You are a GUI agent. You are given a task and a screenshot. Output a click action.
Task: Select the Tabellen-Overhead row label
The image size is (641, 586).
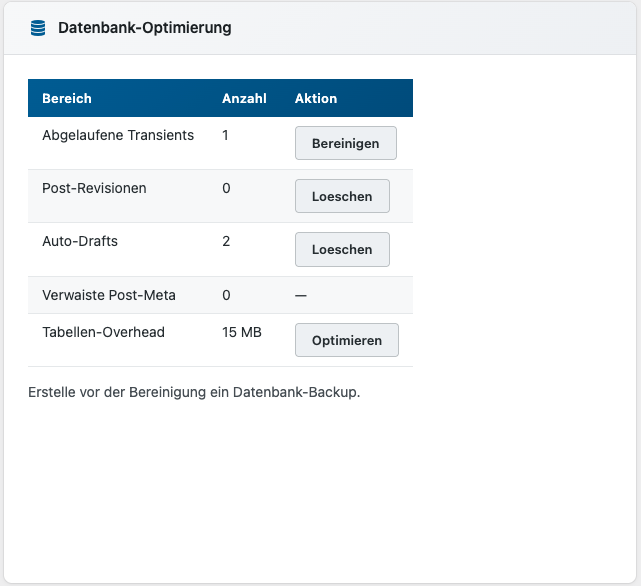click(x=103, y=332)
